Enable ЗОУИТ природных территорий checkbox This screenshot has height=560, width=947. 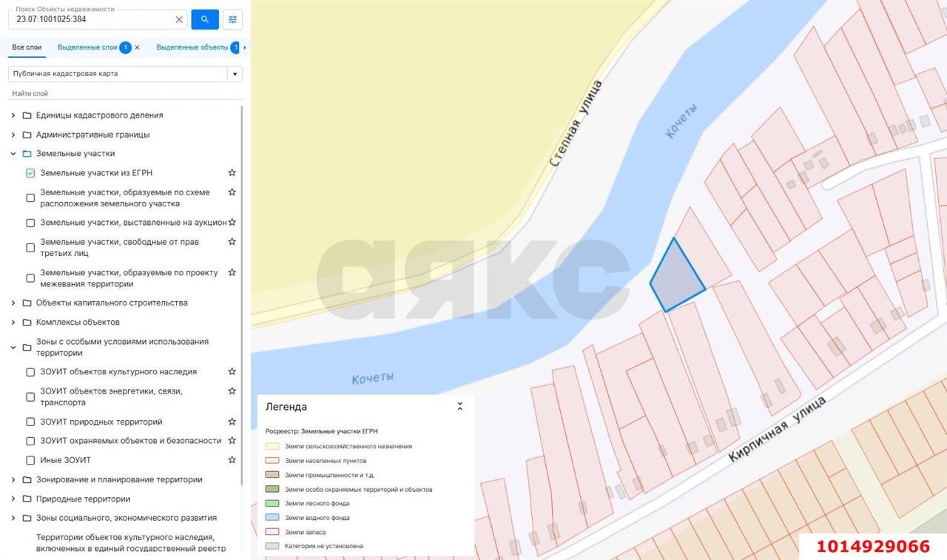(x=30, y=422)
